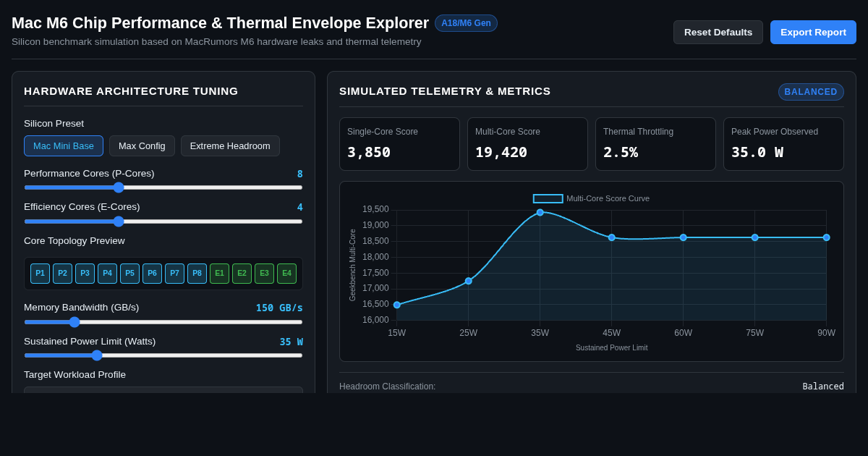The width and height of the screenshot is (868, 456).
Task: Click the 15W data point on chart
Action: [397, 305]
